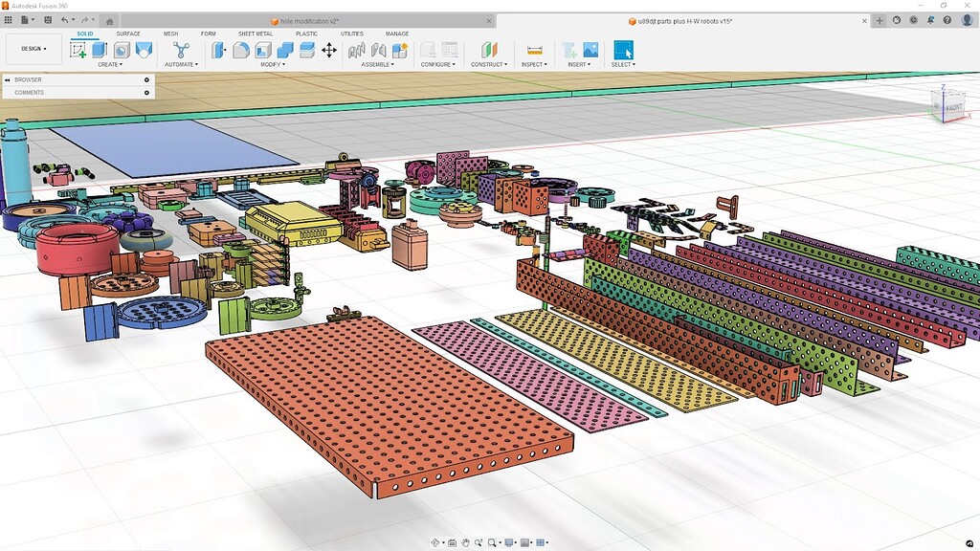
Task: Switch to the Sheet Metal ribbon tab
Action: (253, 33)
